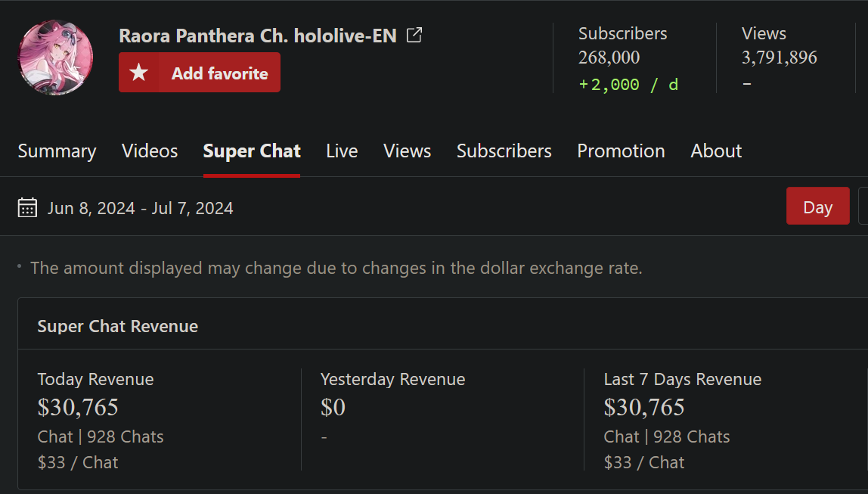Click Raora Panthera channel avatar
The height and width of the screenshot is (494, 868).
tap(55, 57)
